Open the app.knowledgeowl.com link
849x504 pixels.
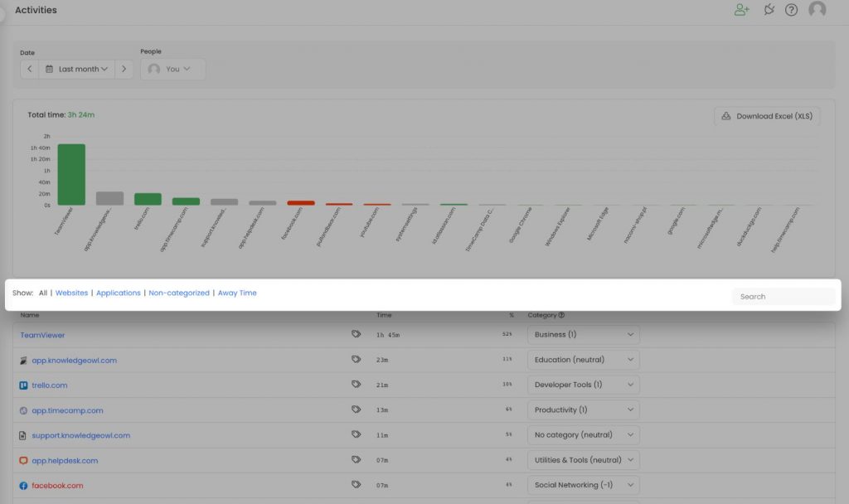coord(74,361)
